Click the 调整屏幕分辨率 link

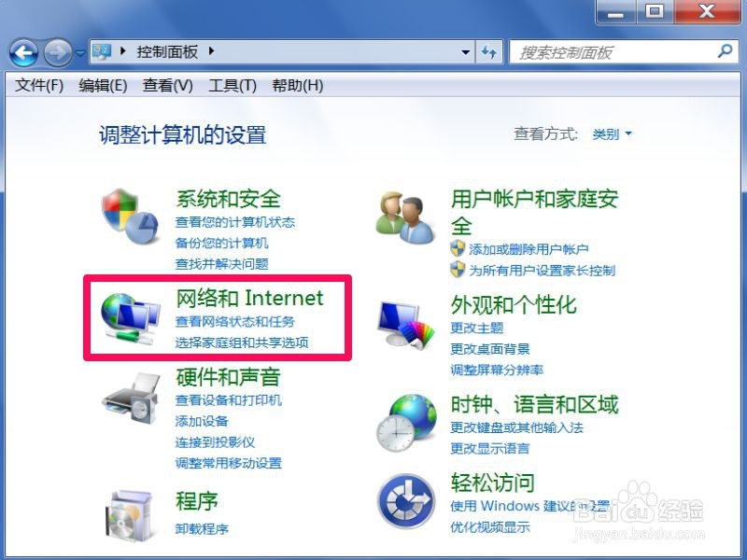click(497, 370)
